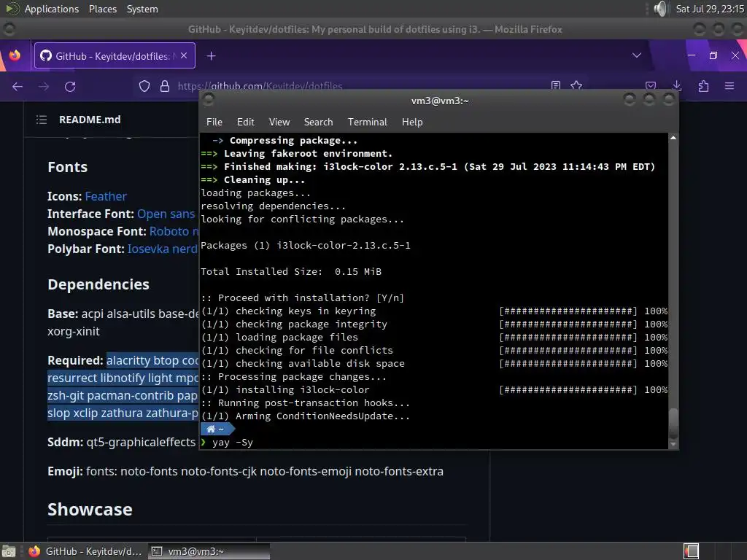Open the terminal Help menu
The image size is (747, 560).
coord(412,122)
